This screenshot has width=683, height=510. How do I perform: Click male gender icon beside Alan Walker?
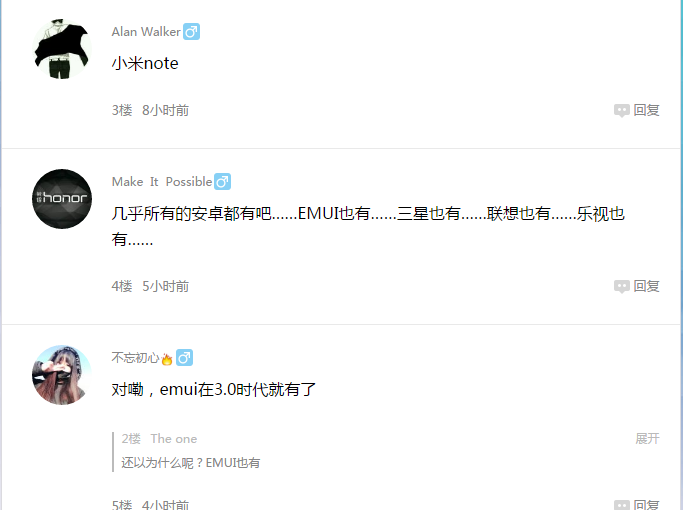pos(191,32)
